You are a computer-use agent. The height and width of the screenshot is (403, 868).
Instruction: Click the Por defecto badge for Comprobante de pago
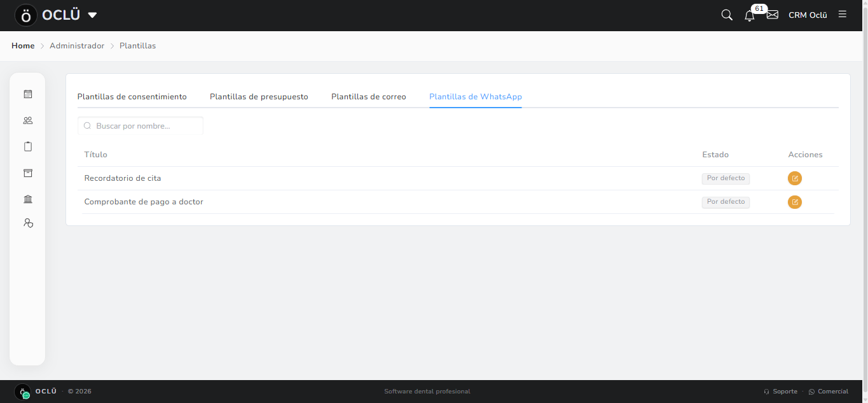(x=726, y=202)
